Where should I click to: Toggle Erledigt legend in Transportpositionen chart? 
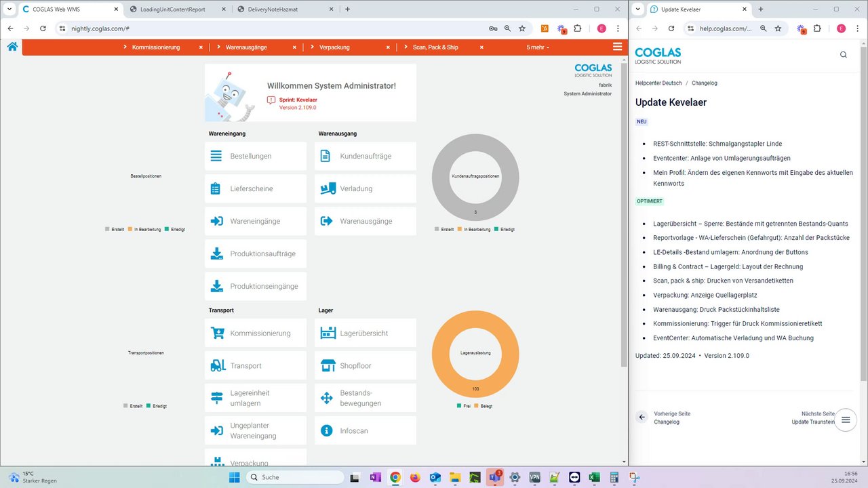pyautogui.click(x=157, y=406)
